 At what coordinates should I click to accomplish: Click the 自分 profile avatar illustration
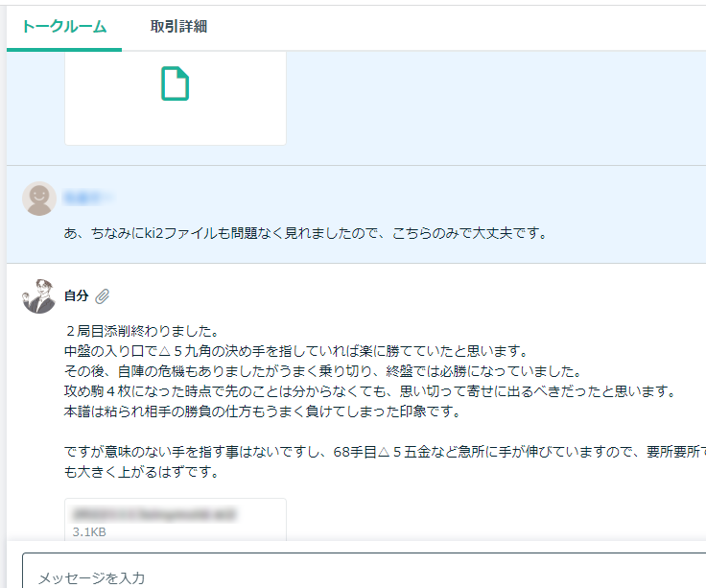click(39, 295)
